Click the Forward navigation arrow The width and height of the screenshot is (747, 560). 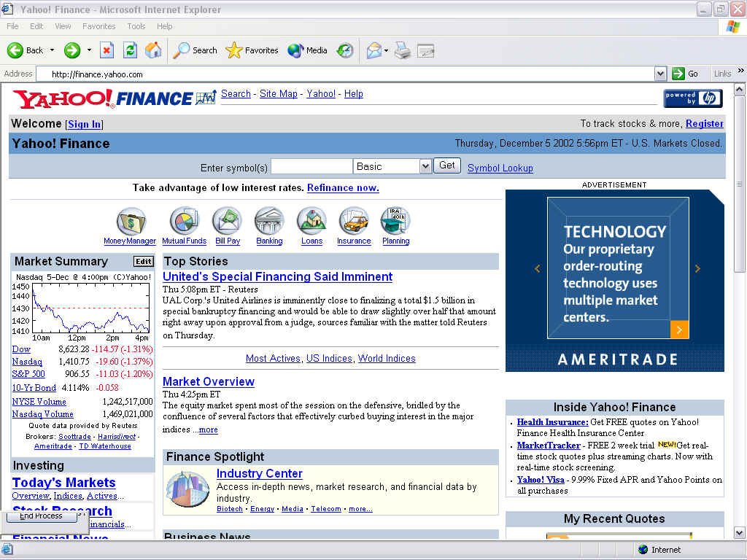72,50
